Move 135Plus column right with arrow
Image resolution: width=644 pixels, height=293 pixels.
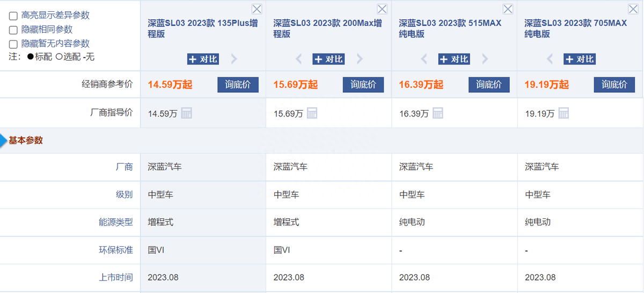tap(234, 59)
